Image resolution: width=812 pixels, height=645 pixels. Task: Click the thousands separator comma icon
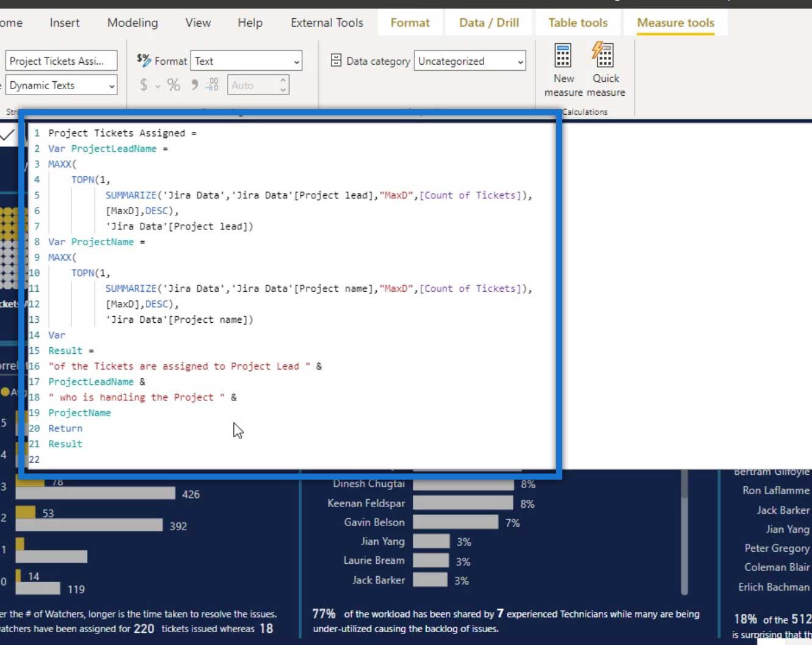(x=194, y=85)
